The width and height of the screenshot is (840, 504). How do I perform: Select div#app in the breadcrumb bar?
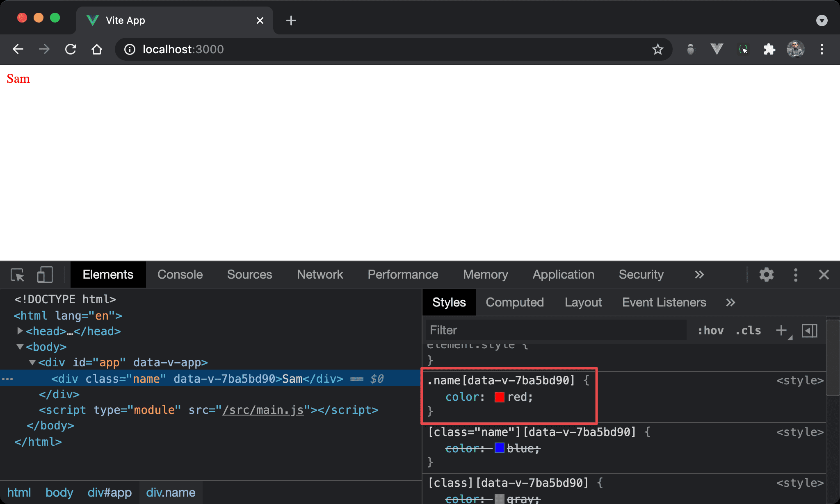tap(110, 492)
